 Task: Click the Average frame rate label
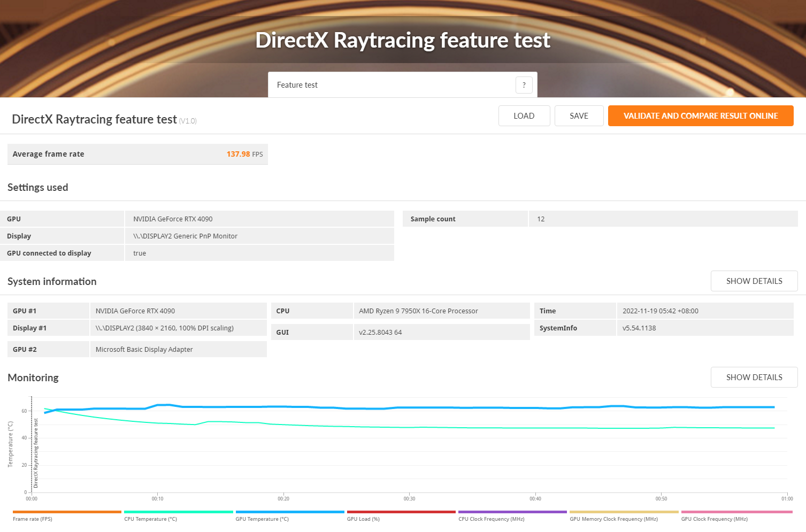[x=48, y=154]
